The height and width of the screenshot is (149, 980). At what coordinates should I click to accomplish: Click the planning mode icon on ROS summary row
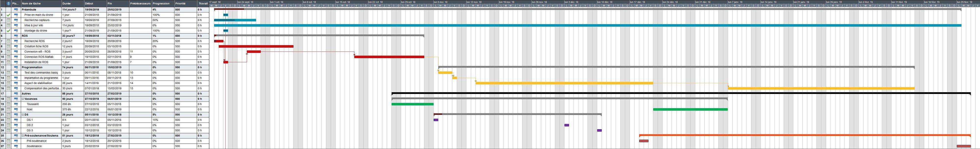(x=16, y=36)
